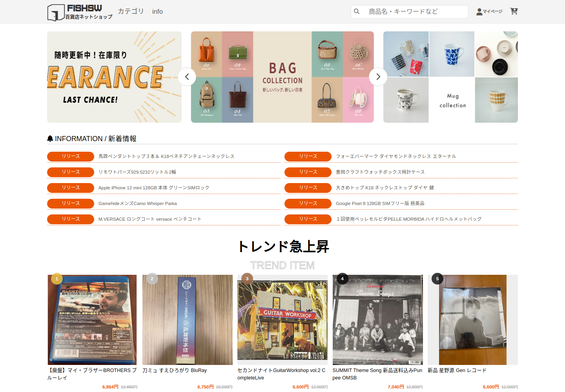The width and height of the screenshot is (565, 392).
Task: Click リリース tag beside 豊岡クラフトウォッチボックス
Action: pos(308,172)
